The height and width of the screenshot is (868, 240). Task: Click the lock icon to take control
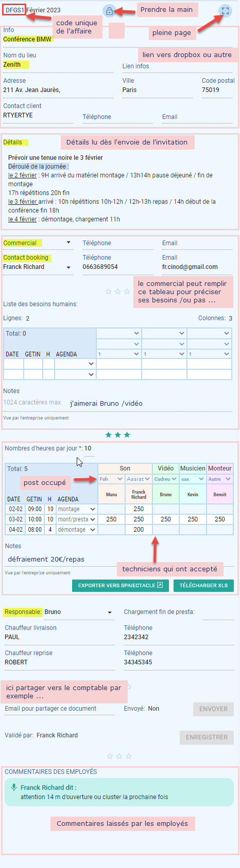109,11
